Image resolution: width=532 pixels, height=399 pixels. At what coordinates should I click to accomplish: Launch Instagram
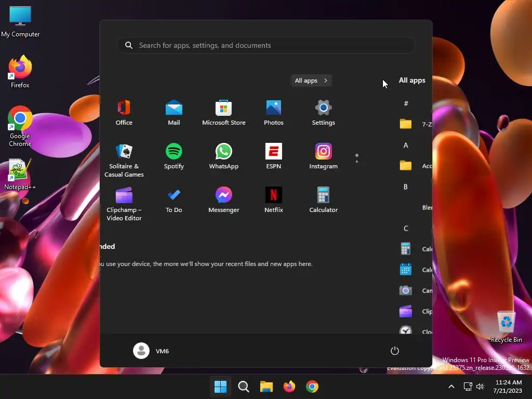323,156
